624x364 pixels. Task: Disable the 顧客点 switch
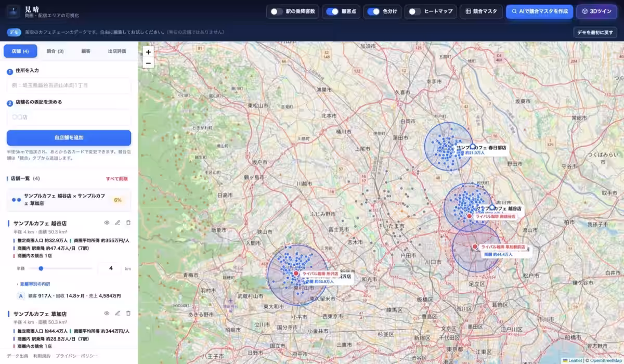click(332, 11)
